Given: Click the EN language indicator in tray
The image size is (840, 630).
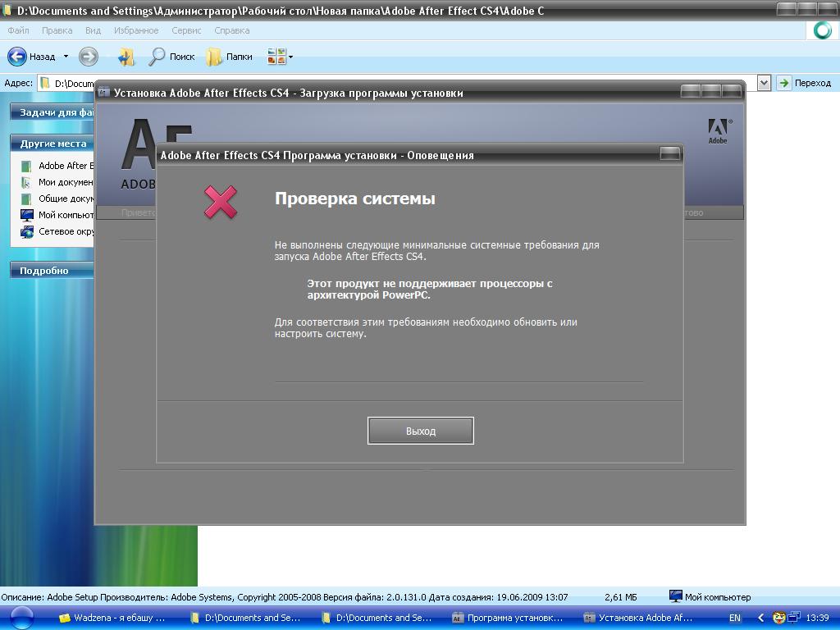Looking at the screenshot, I should pyautogui.click(x=735, y=618).
